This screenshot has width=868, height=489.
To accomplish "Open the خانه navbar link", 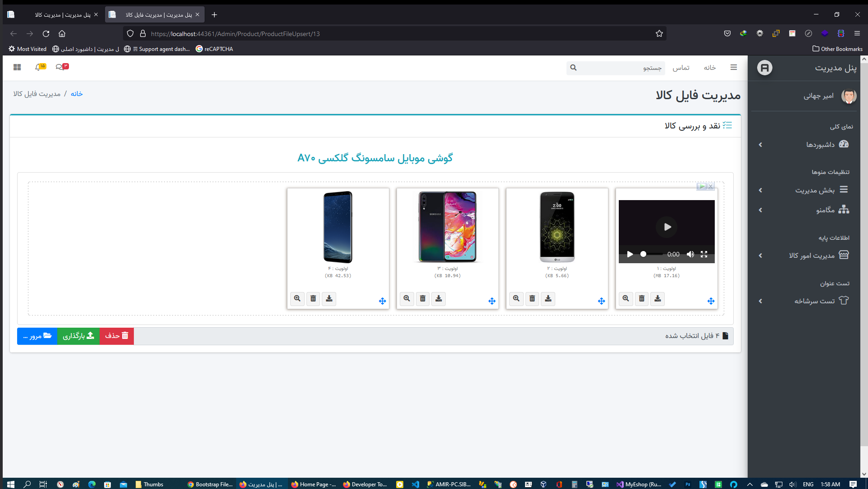I will (710, 68).
